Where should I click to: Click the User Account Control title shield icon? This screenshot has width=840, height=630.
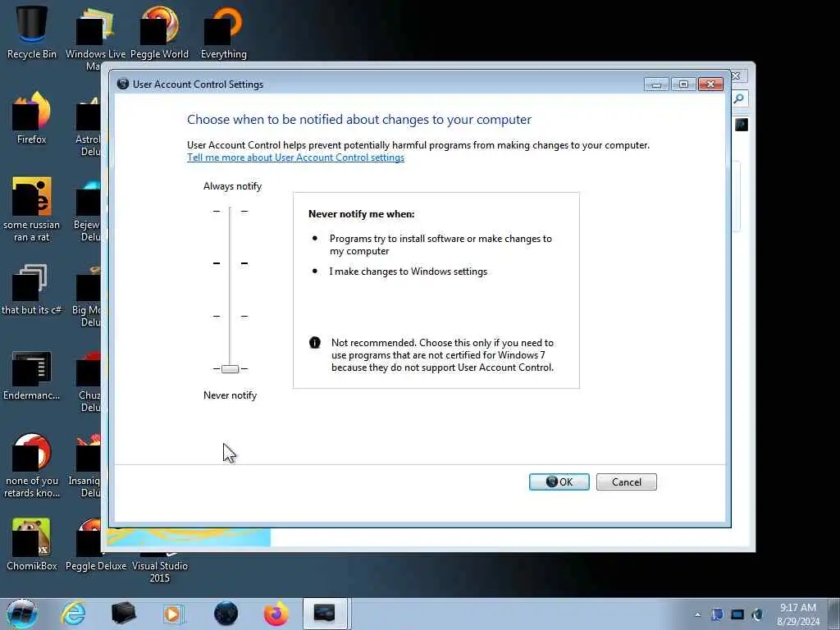click(x=123, y=84)
